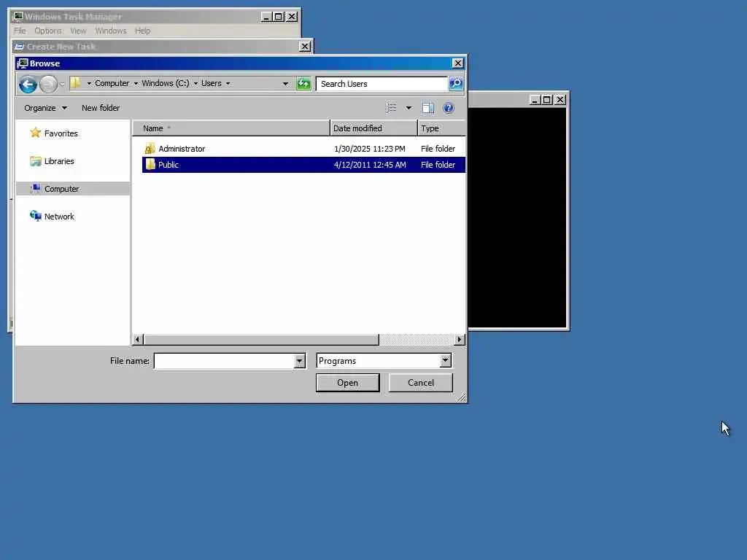Sort by the Name column header
Image resolution: width=747 pixels, height=560 pixels.
[231, 128]
